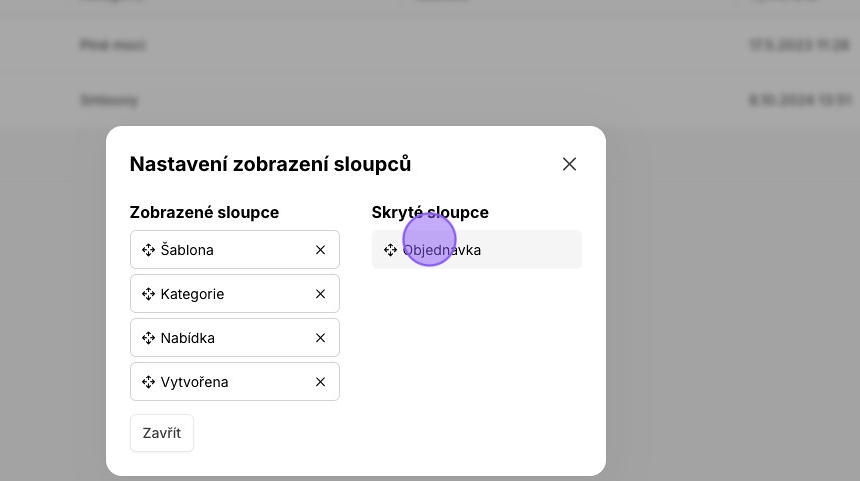Select the Objednavka hidden column item

tap(477, 250)
